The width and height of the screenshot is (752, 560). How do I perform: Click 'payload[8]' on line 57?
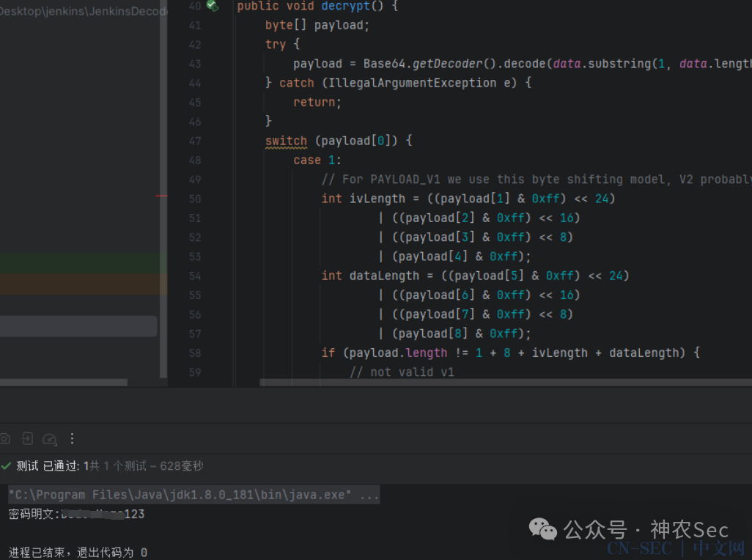(x=433, y=334)
